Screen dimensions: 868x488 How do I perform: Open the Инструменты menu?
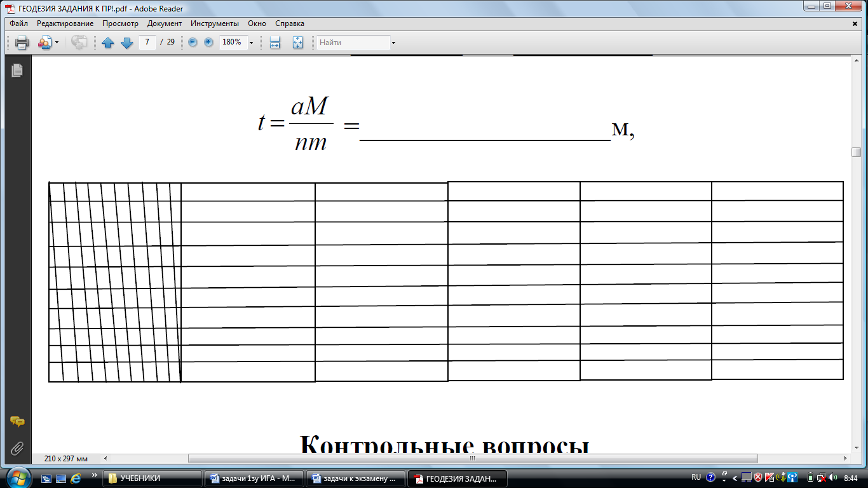tap(214, 24)
